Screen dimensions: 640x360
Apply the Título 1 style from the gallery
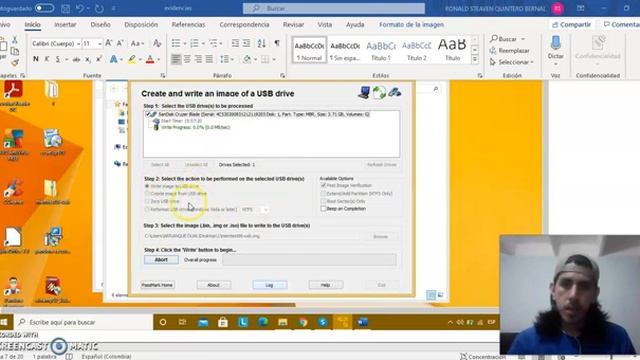[380, 50]
